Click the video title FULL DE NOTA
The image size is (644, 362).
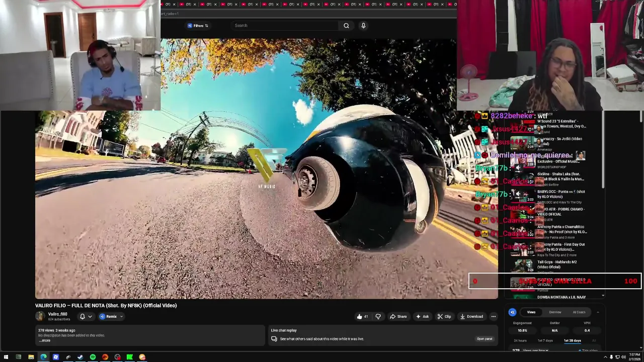point(106,306)
